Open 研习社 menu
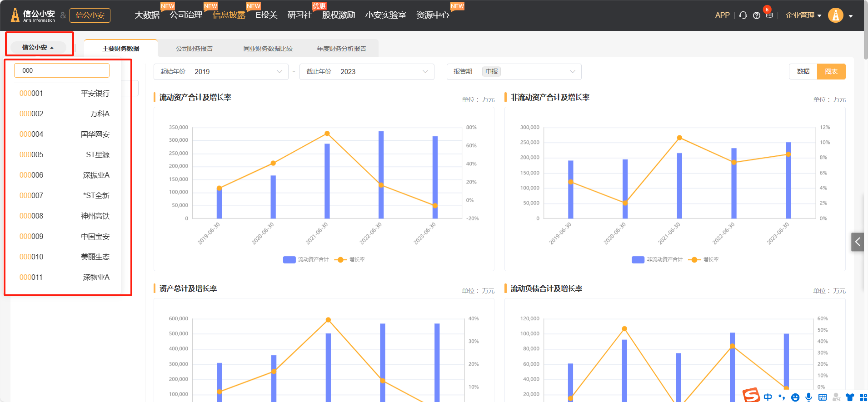The height and width of the screenshot is (402, 868). (x=300, y=15)
